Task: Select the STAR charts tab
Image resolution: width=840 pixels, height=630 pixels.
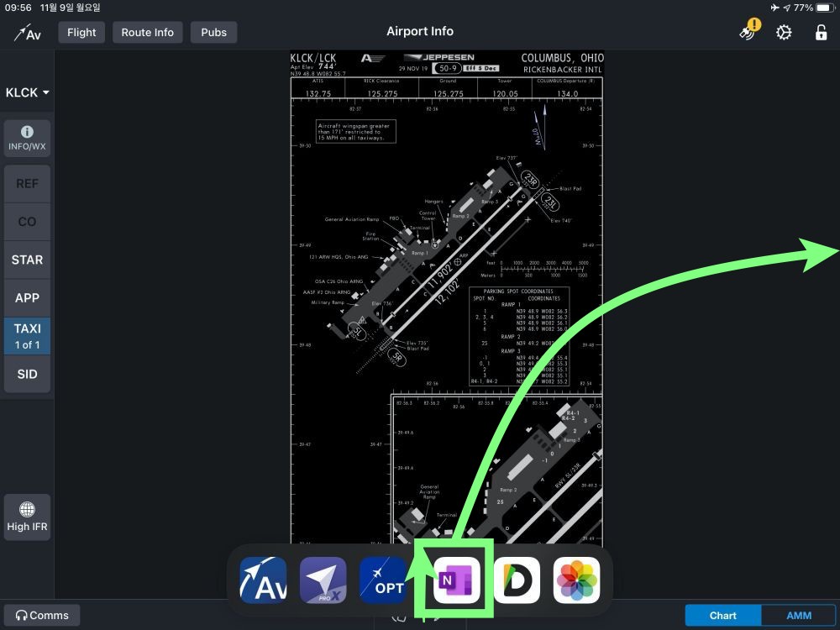Action: 27,260
